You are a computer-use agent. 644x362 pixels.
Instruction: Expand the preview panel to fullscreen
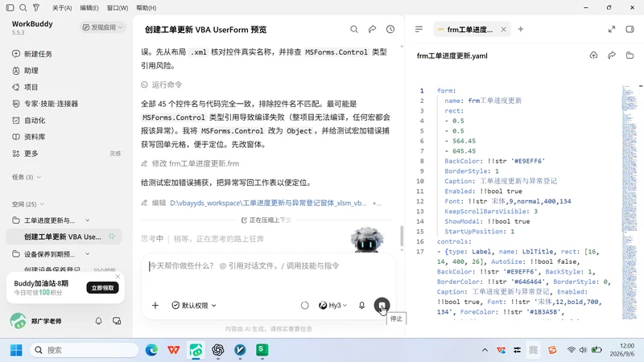tap(612, 29)
